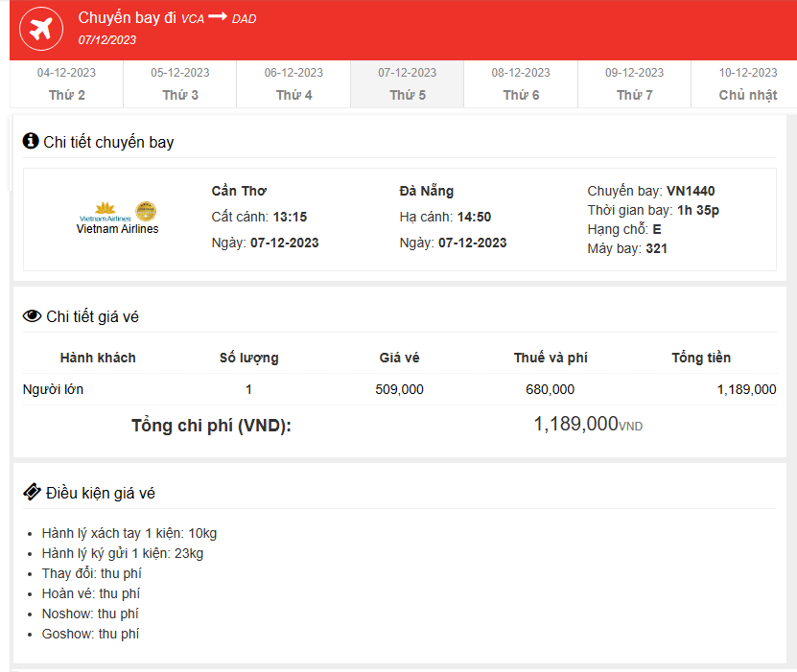Open the 05-12-2023 Thứ 3 date tab
This screenshot has height=672, width=797.
point(178,81)
